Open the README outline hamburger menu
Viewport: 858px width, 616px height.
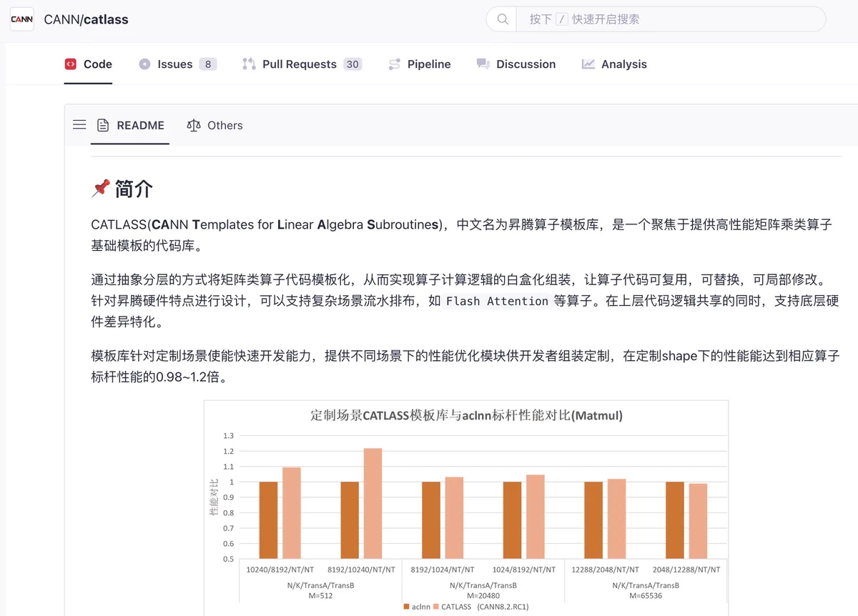click(79, 125)
